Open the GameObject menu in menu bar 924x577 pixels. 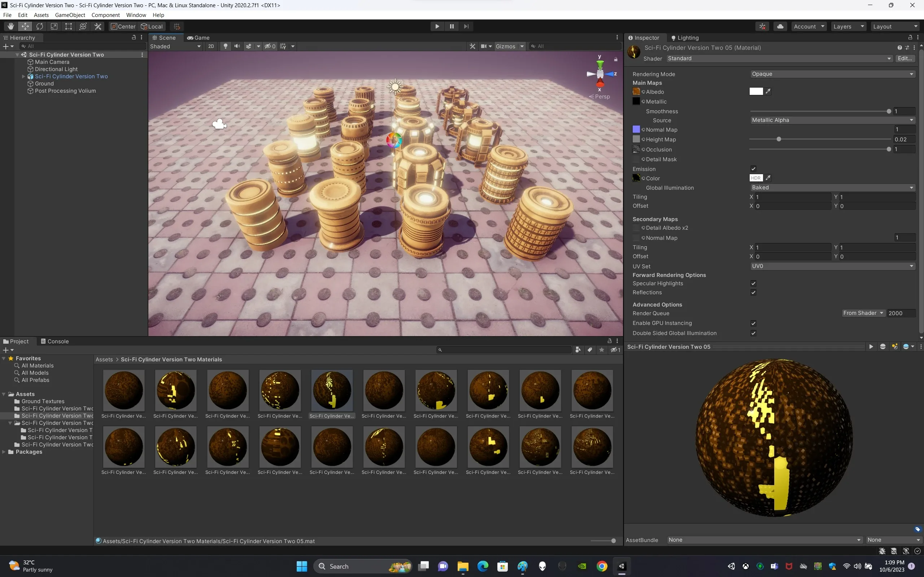[x=69, y=14]
